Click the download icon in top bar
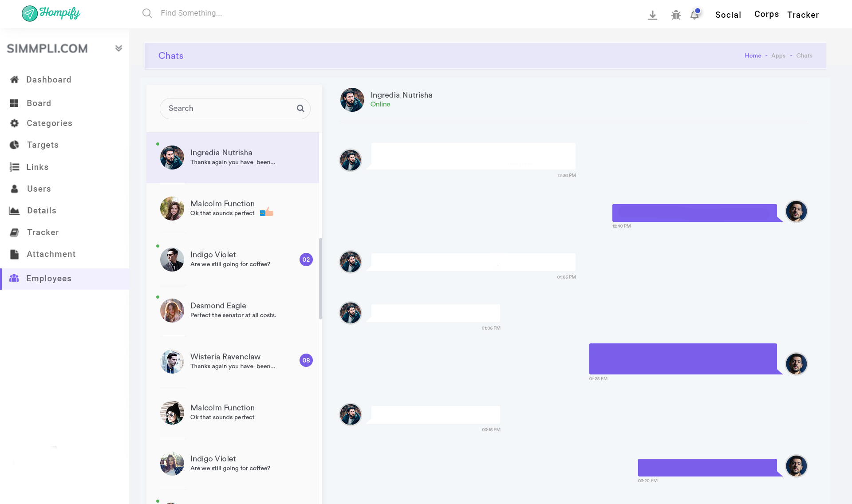The height and width of the screenshot is (504, 852). tap(652, 15)
